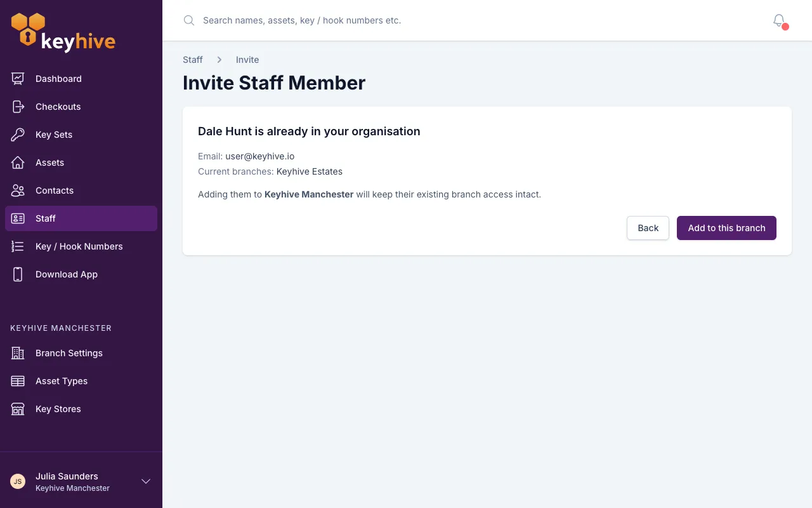Click bold Keyhive Manchester text
This screenshot has height=508, width=812.
pyautogui.click(x=309, y=194)
